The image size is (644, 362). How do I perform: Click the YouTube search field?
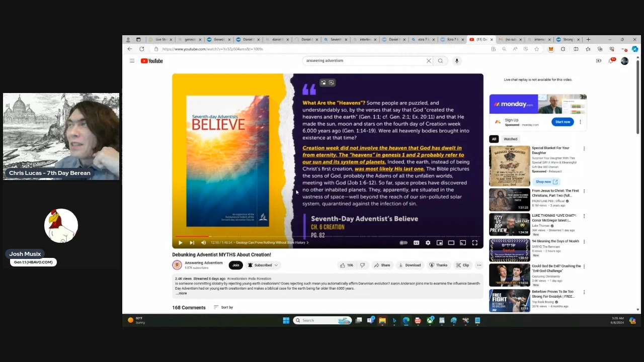[365, 61]
